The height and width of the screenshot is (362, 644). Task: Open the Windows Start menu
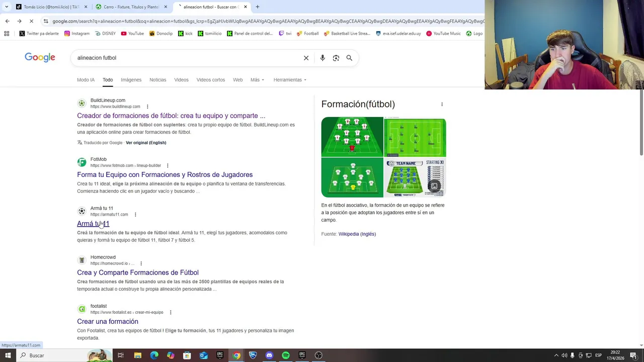(8, 355)
